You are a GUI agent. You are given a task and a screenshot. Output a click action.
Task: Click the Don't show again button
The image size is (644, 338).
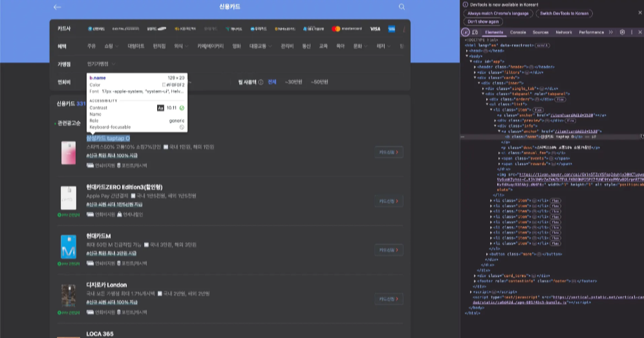tap(483, 22)
